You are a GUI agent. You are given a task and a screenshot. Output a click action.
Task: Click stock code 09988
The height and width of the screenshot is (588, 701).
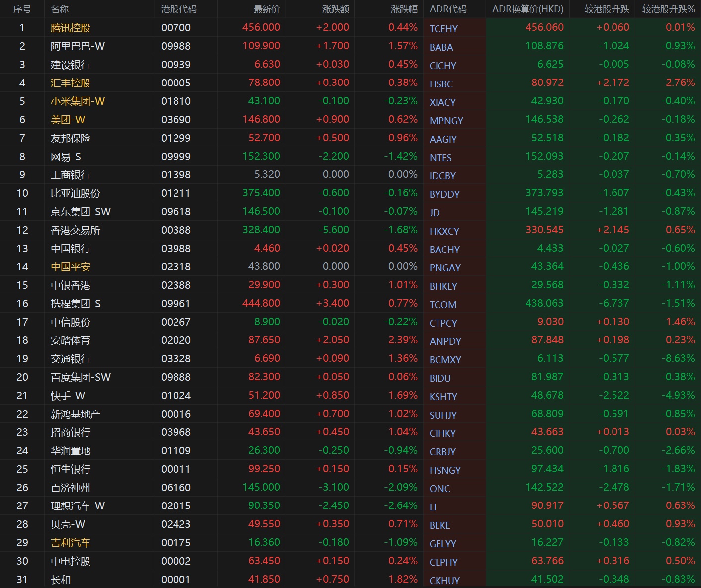point(176,46)
